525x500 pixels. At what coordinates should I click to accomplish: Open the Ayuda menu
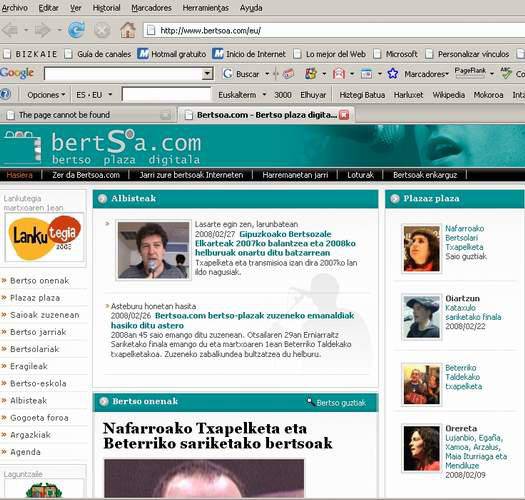point(251,8)
